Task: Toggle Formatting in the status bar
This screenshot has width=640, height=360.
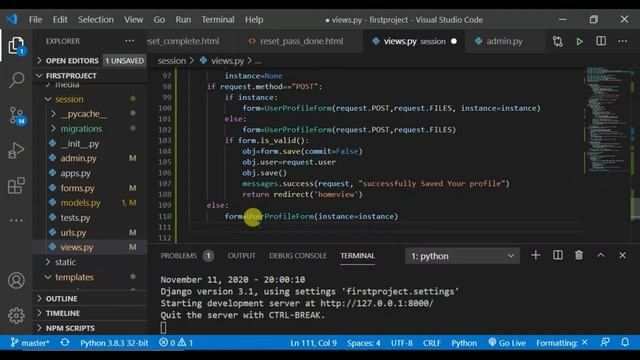Action: pos(562,343)
